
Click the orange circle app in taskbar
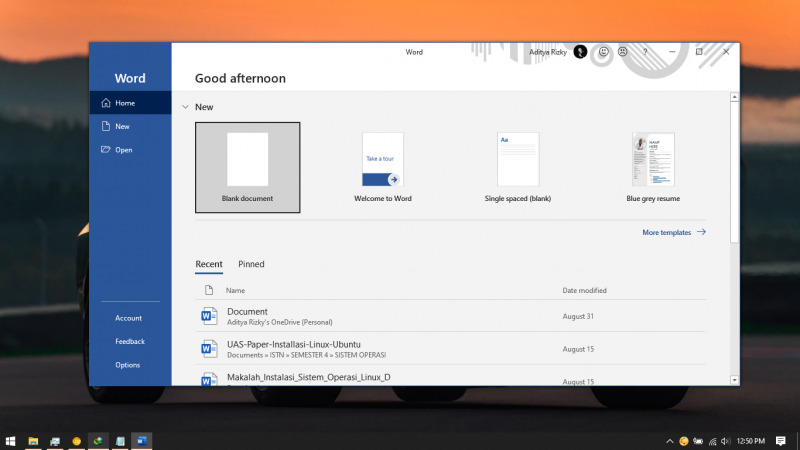[77, 441]
